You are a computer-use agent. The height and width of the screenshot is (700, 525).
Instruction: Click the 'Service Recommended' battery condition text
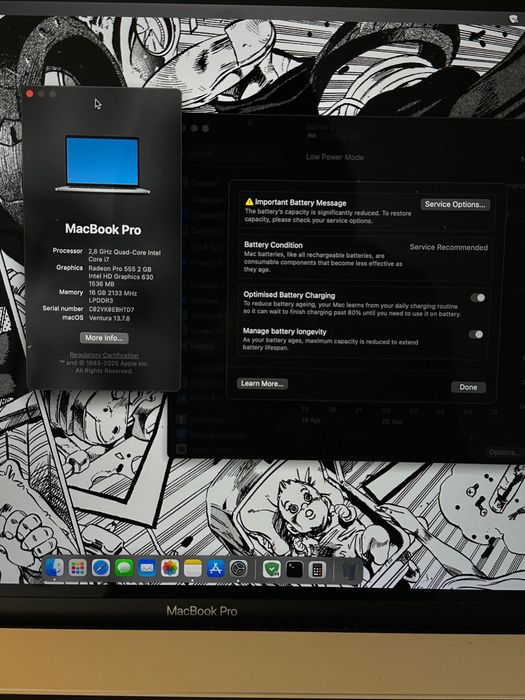click(x=449, y=247)
